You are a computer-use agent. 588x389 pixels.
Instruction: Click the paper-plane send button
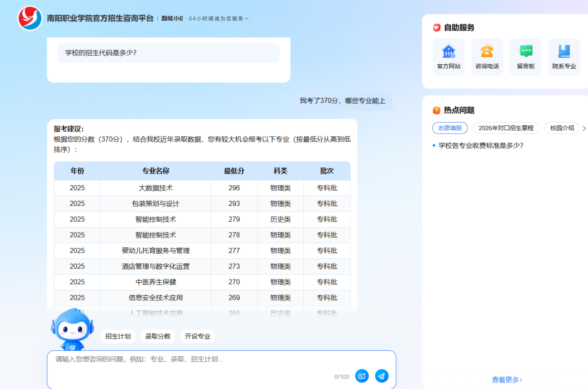382,376
